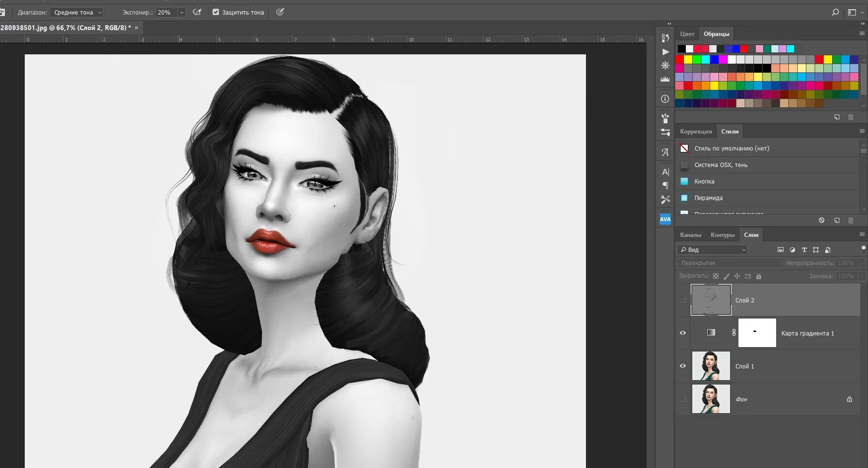This screenshot has width=868, height=468.
Task: Select the Фон layer thumbnail
Action: point(711,399)
